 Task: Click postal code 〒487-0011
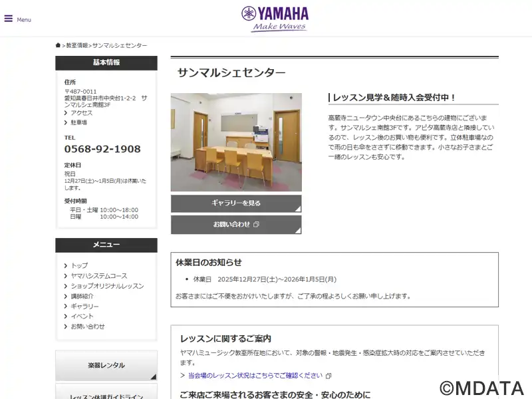tap(80, 92)
